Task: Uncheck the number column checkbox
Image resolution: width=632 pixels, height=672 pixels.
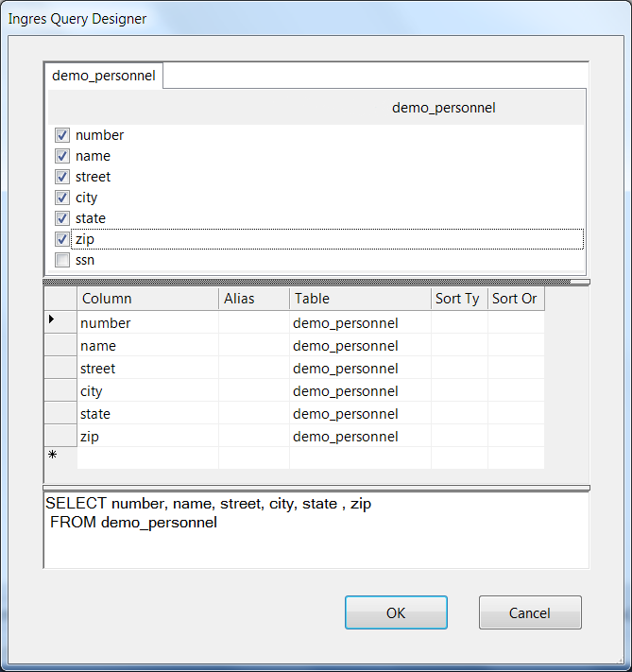Action: coord(62,135)
